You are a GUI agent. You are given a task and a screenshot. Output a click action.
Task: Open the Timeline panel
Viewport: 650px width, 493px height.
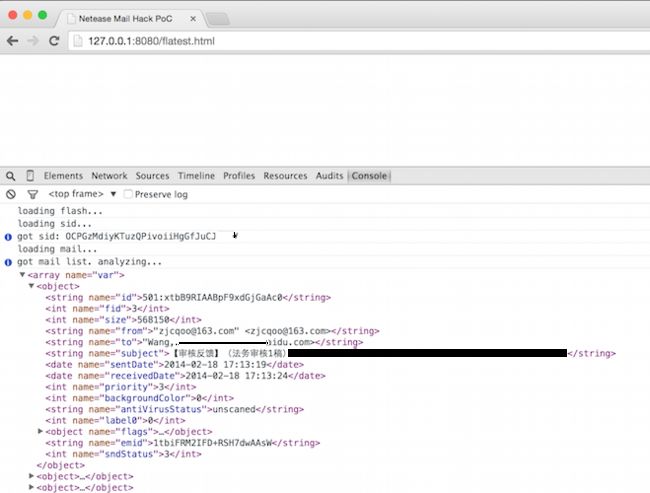pos(196,176)
